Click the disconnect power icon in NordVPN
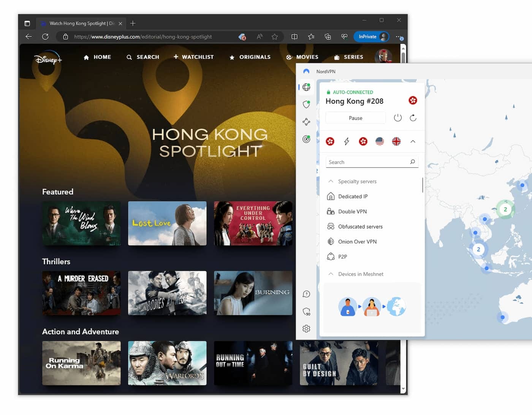 click(398, 118)
